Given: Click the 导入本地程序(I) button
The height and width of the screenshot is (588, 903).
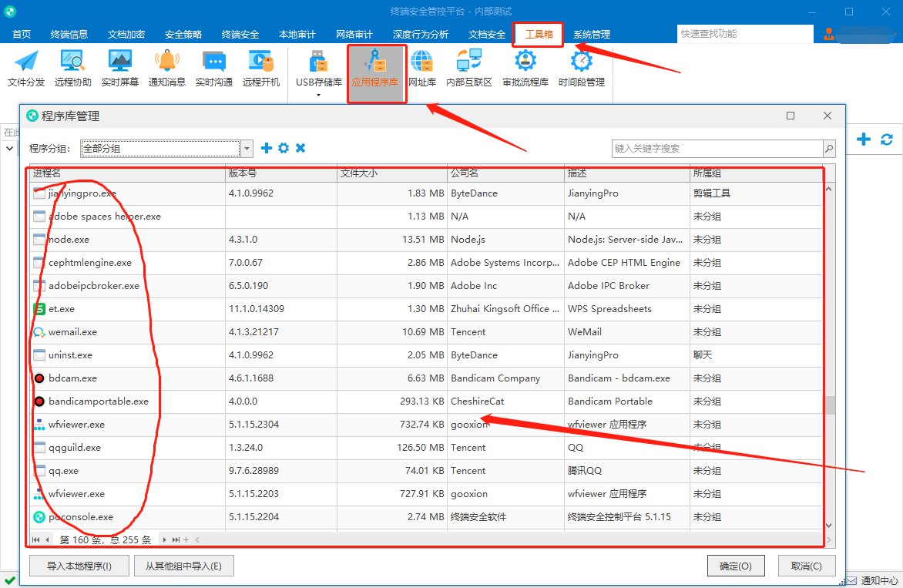Looking at the screenshot, I should [79, 566].
